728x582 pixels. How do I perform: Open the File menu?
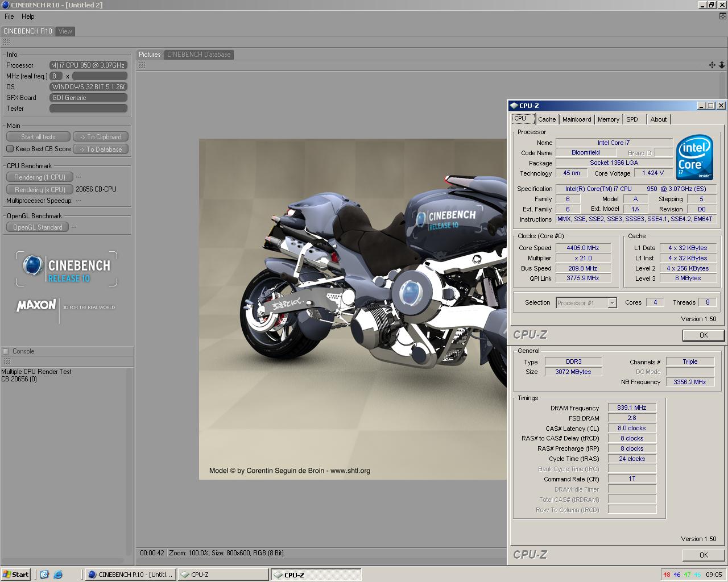(x=9, y=16)
